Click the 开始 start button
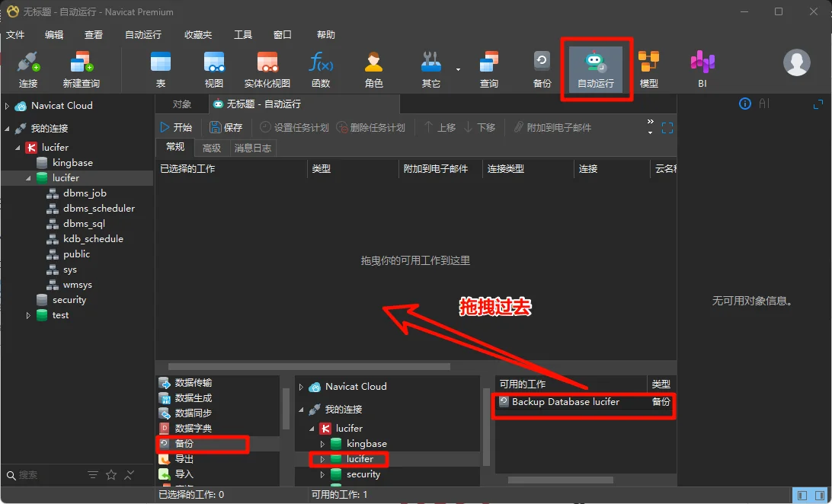The height and width of the screenshot is (504, 832). point(176,127)
